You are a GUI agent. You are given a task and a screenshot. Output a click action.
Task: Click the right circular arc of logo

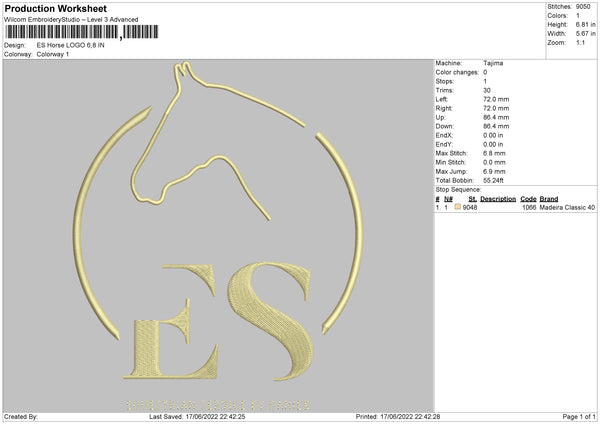tap(342, 233)
